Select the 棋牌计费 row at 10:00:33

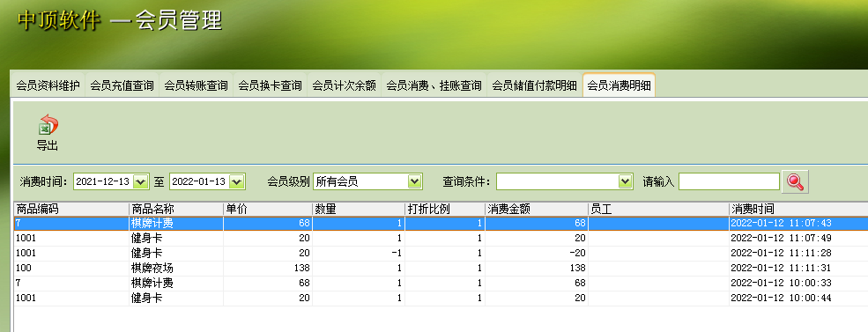[x=441, y=284]
